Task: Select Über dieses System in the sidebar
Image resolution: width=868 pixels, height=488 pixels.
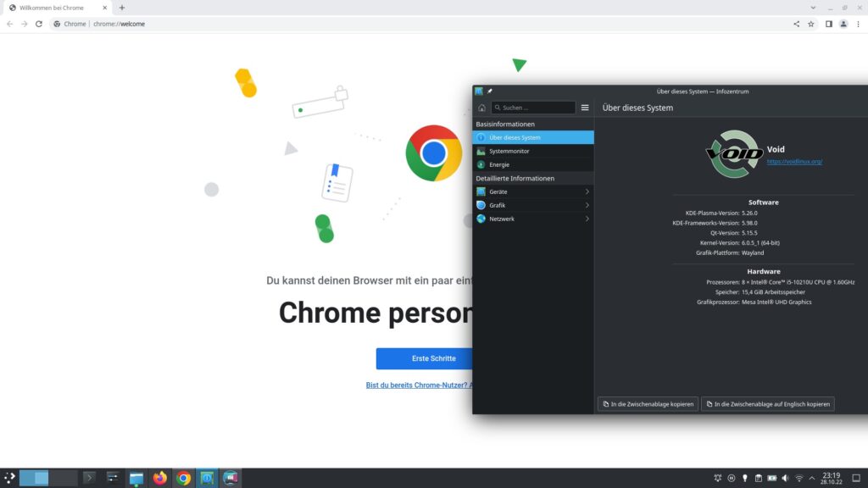Action: click(533, 137)
